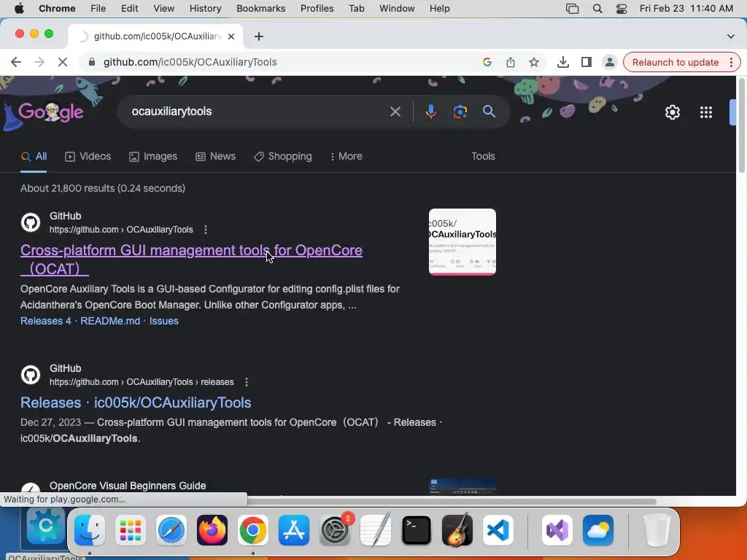Switch to the Videos tab
This screenshot has width=747, height=560.
pos(88,157)
